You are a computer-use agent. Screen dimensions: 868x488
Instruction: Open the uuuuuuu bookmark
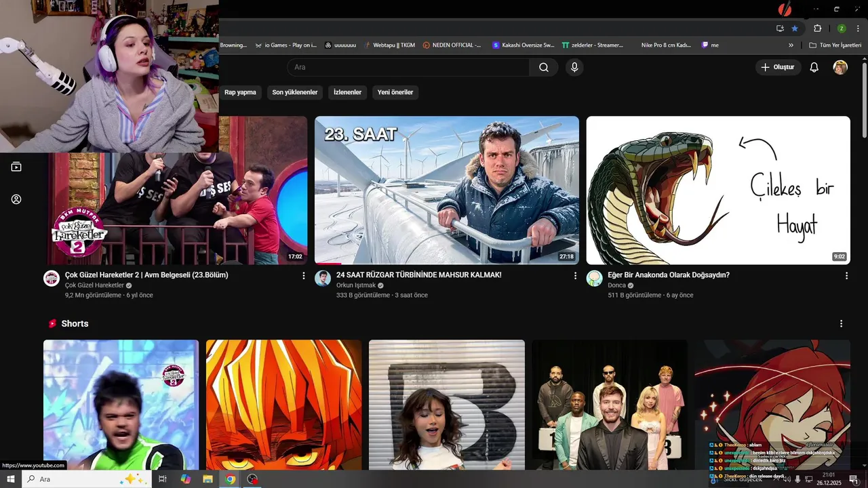(x=340, y=45)
